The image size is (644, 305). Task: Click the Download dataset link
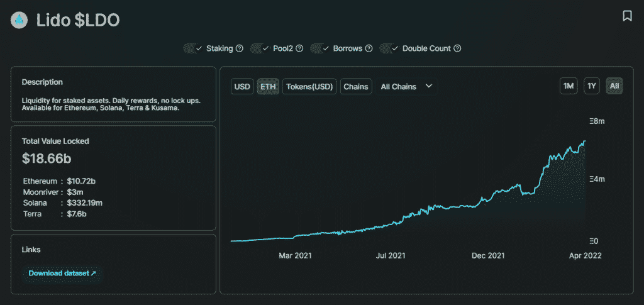click(x=62, y=273)
